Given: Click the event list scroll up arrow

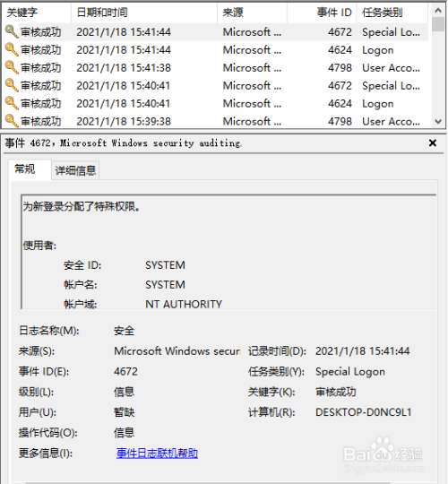Looking at the screenshot, I should pyautogui.click(x=438, y=10).
